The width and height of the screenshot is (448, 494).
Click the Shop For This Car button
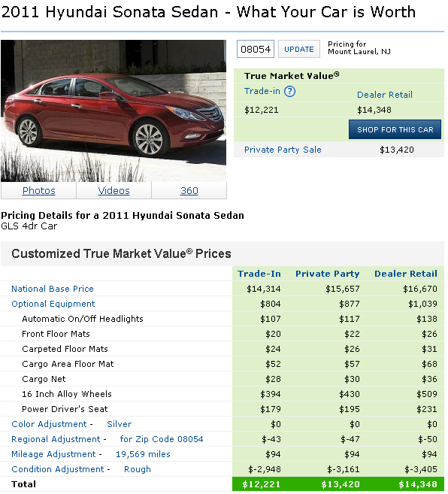click(x=395, y=129)
